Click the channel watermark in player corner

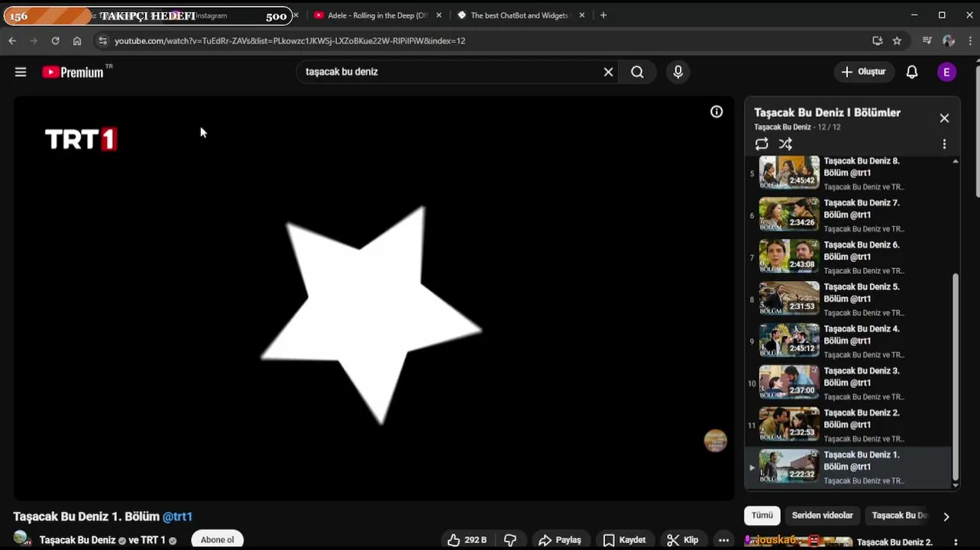pyautogui.click(x=715, y=441)
